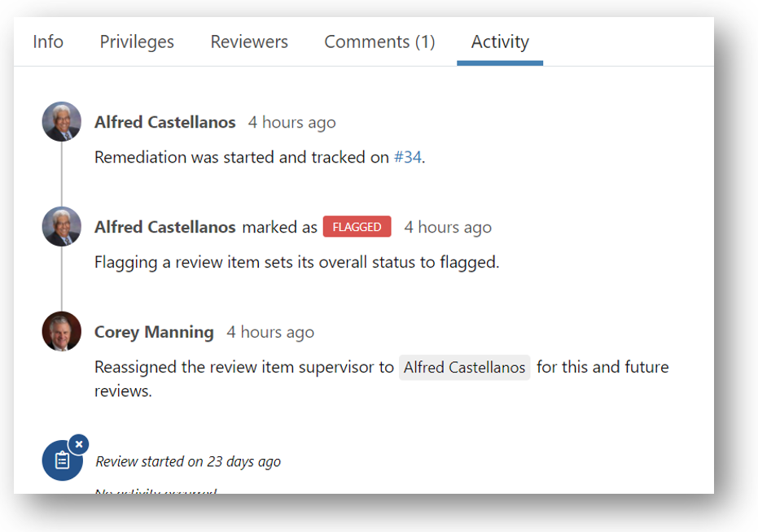
Task: Click Alfred Castellanos avatar beside remediation entry
Action: (62, 122)
